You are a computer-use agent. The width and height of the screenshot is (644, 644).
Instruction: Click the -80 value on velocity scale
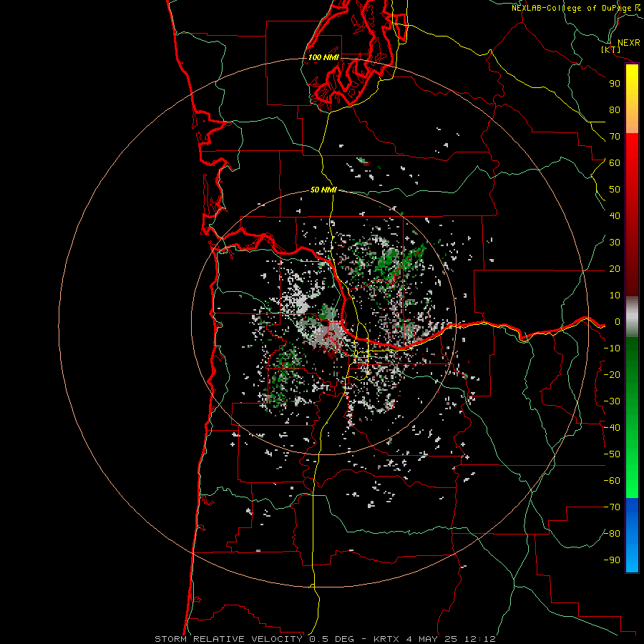click(612, 534)
